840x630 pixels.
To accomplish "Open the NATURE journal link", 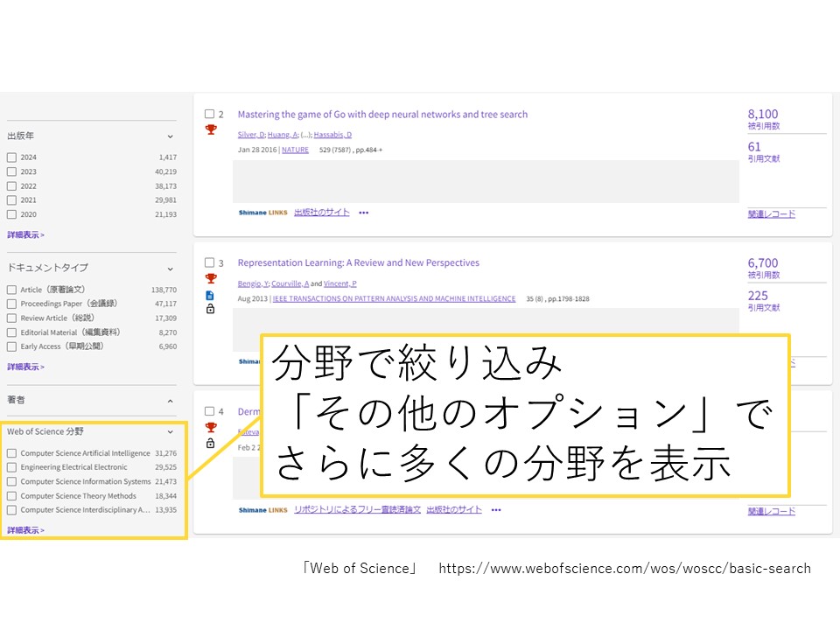I will coord(295,150).
